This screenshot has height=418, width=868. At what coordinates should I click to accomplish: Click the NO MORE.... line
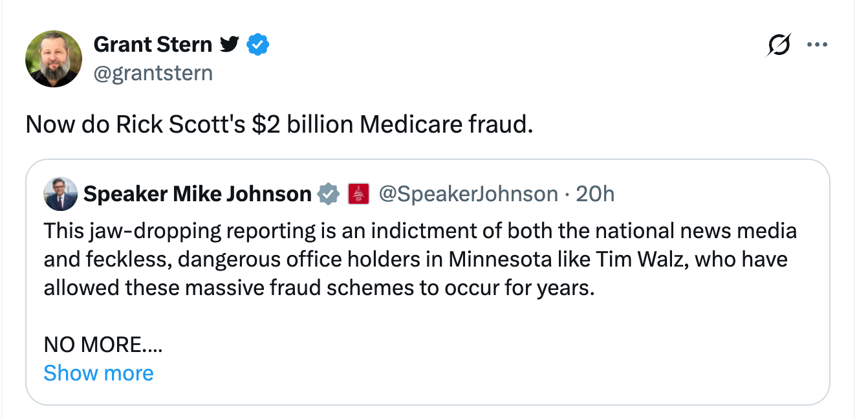pyautogui.click(x=103, y=345)
